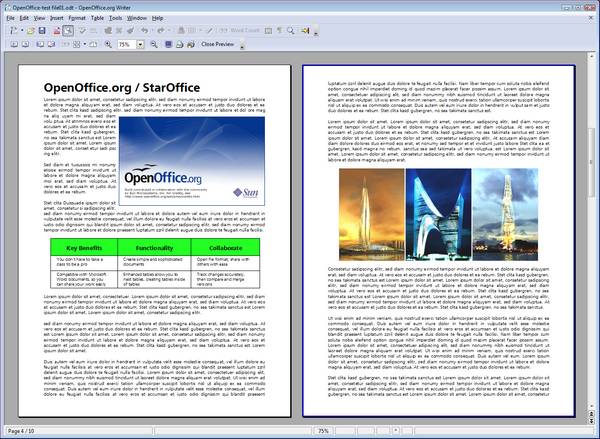The image size is (600, 439).
Task: Open the Help menu
Action: tap(157, 18)
